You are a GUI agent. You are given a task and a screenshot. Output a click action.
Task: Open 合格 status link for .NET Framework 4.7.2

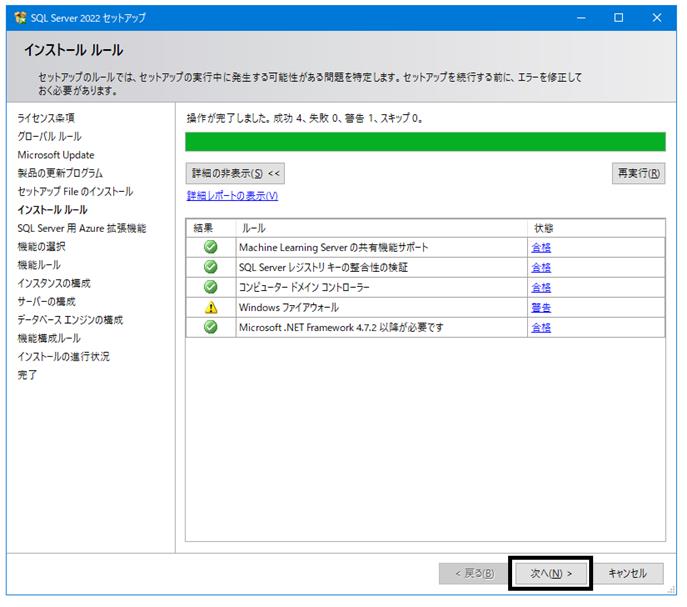[541, 327]
